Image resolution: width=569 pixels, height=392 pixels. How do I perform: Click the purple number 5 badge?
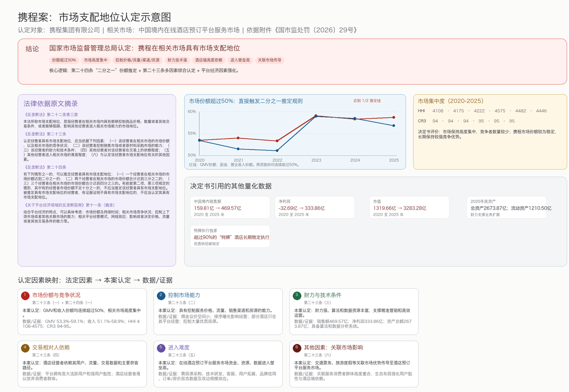161,348
